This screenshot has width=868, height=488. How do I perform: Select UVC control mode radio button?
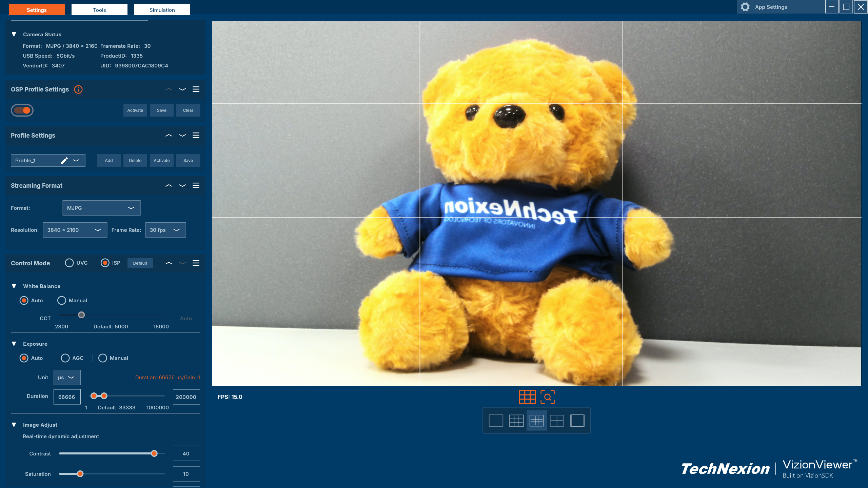[69, 263]
